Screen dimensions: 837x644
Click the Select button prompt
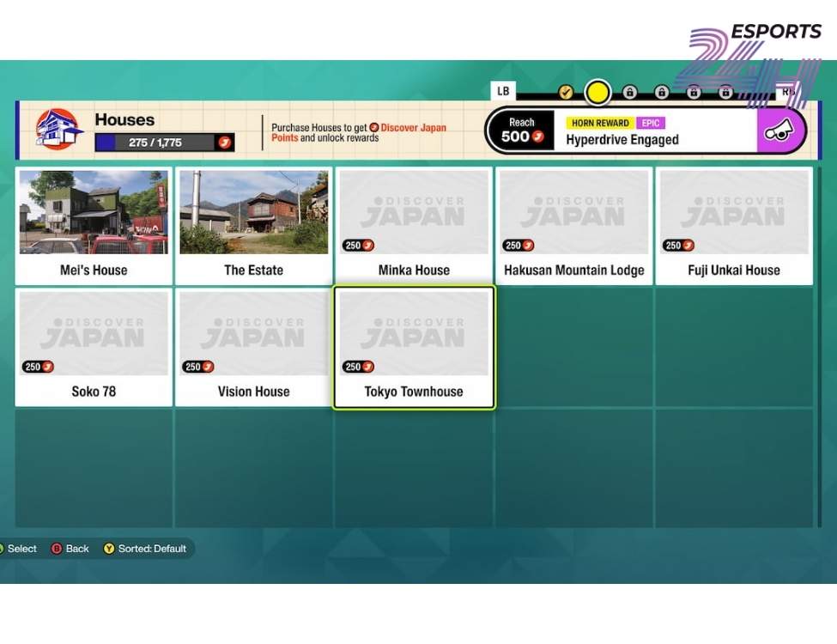(x=18, y=549)
